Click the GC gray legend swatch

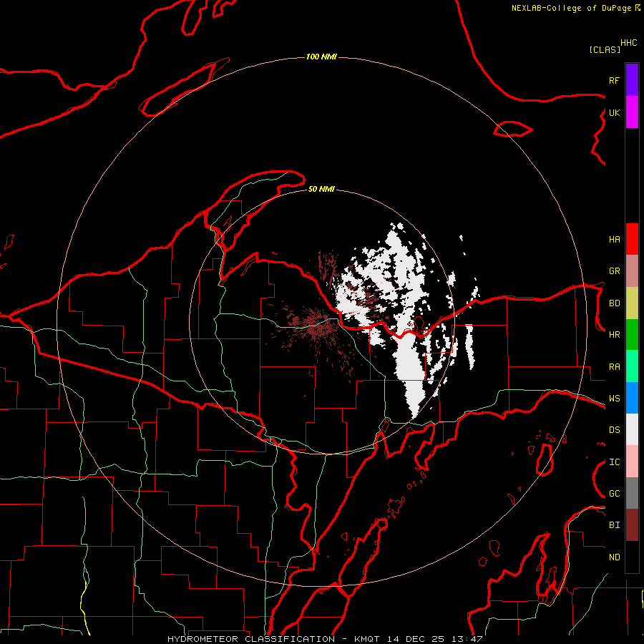(632, 493)
